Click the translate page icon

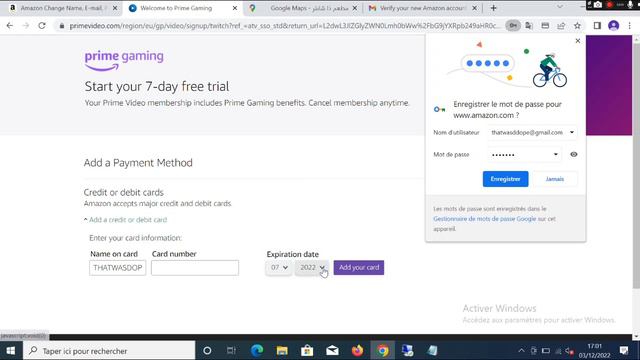529,26
